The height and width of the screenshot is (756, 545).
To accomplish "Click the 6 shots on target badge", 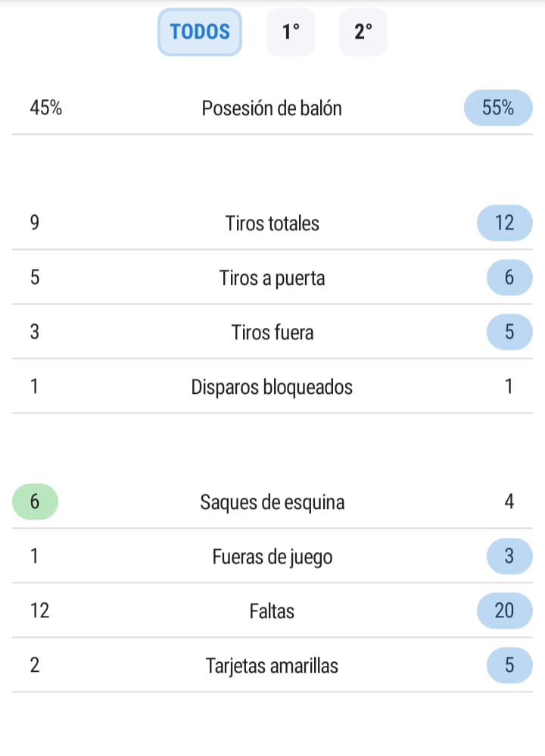I will coord(509,278).
